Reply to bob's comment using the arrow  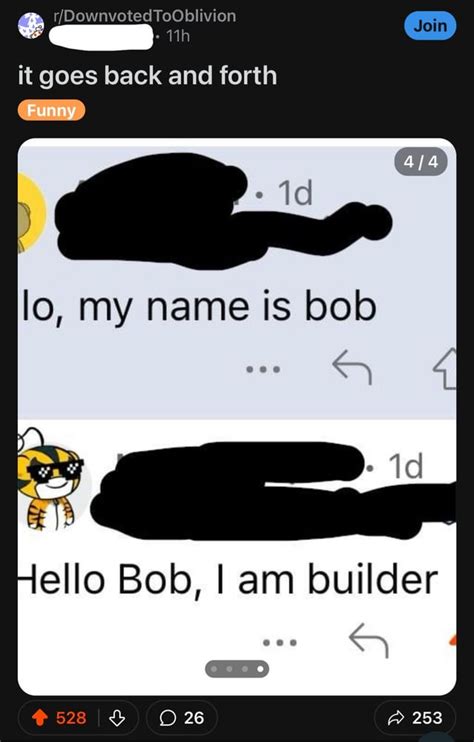tap(352, 369)
